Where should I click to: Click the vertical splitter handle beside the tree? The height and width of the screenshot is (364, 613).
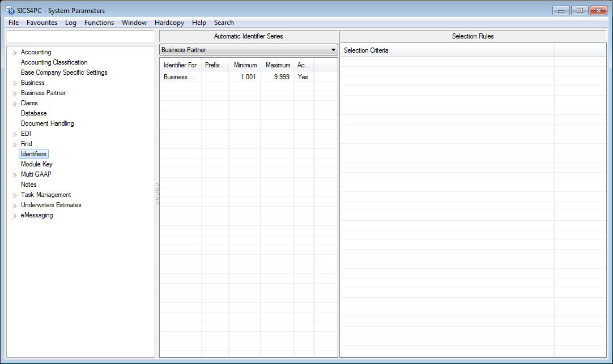[x=157, y=194]
